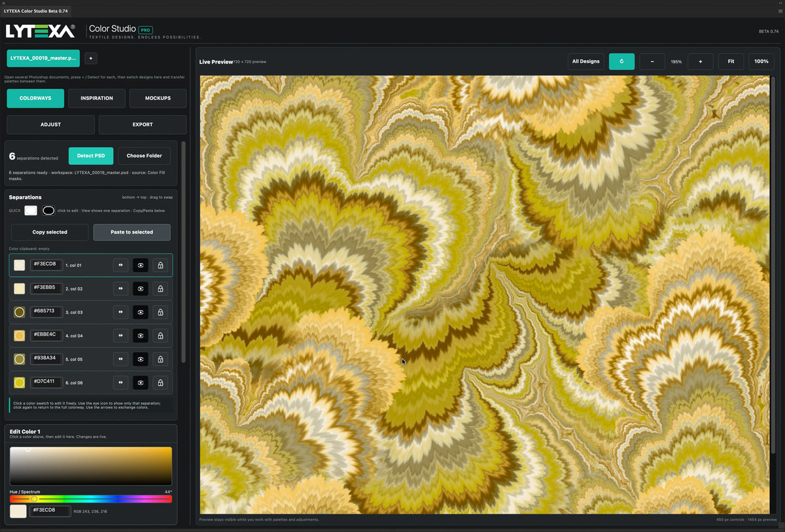Viewport: 785px width, 532px height.
Task: Click Choose Folder button
Action: (x=144, y=156)
